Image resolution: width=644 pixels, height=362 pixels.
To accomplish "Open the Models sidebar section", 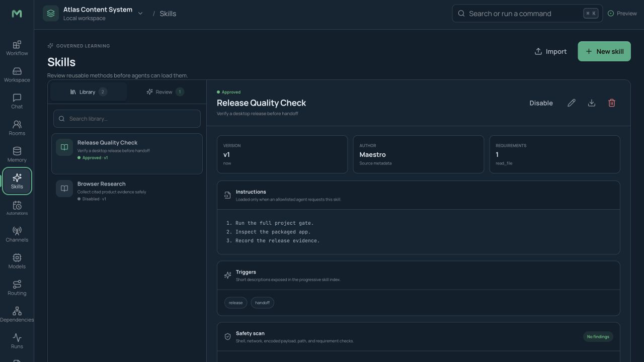I will click(x=17, y=261).
